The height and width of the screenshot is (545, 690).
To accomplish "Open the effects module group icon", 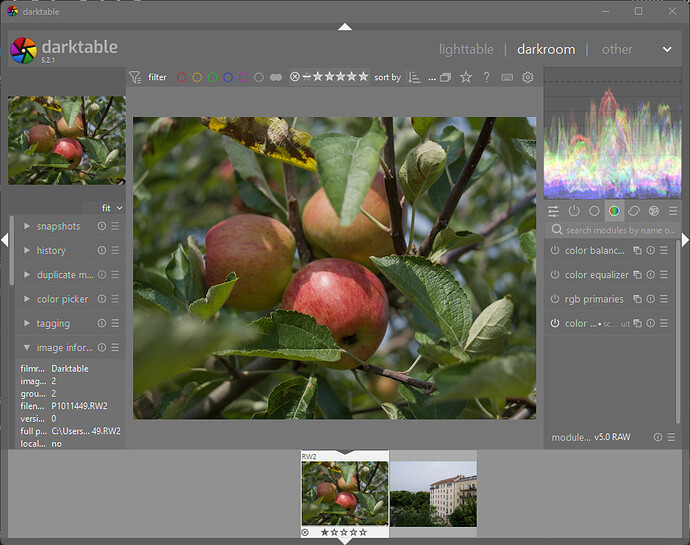I will pyautogui.click(x=654, y=211).
